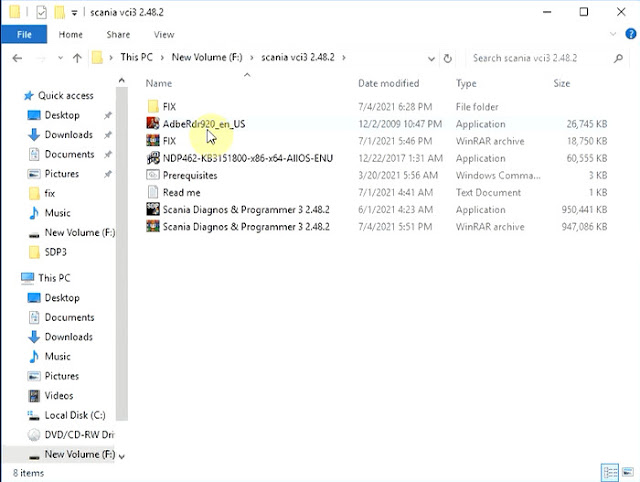Image resolution: width=640 pixels, height=482 pixels.
Task: Select Scania Diagnos & Programmer application icon
Action: click(x=153, y=209)
